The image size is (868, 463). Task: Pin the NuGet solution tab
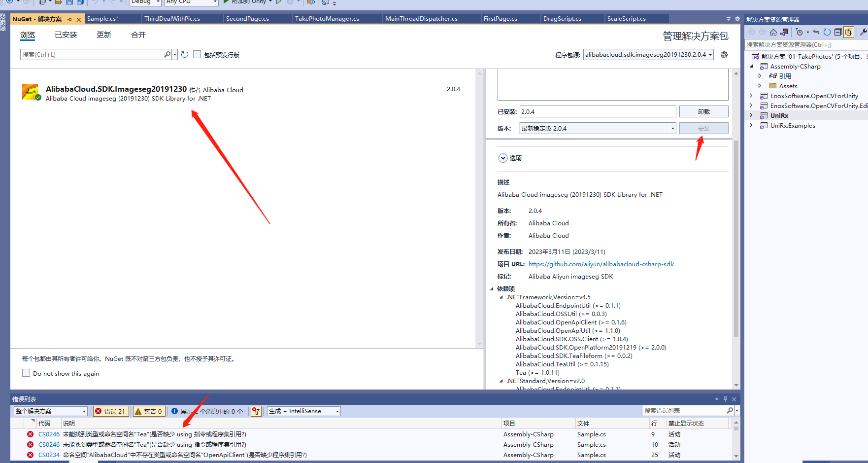pos(69,19)
